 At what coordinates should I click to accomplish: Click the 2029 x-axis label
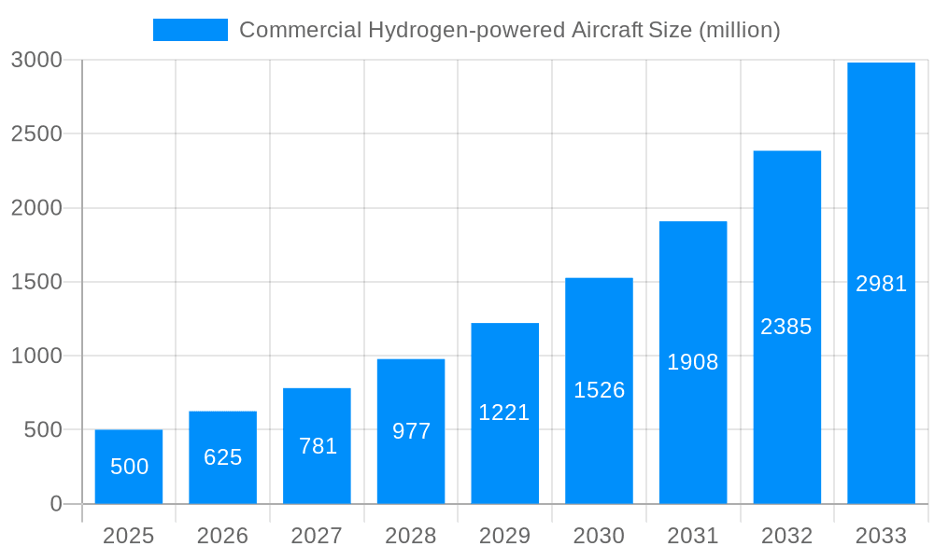(505, 537)
